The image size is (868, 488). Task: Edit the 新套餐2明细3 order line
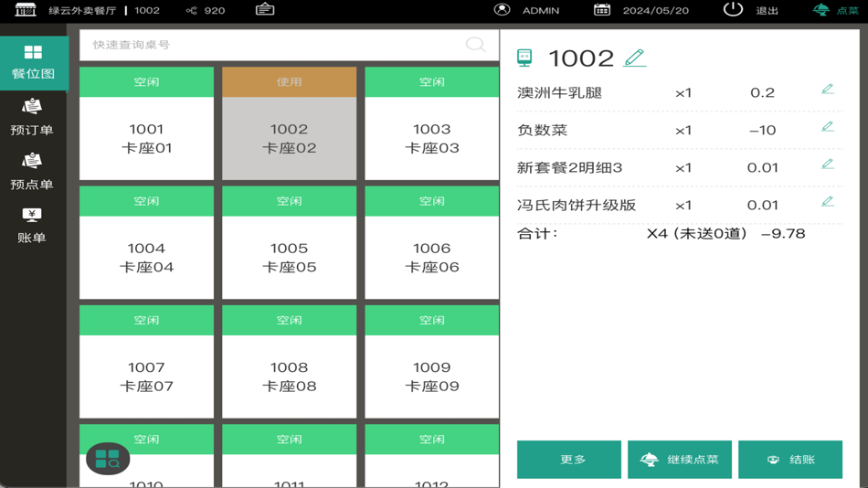[828, 164]
